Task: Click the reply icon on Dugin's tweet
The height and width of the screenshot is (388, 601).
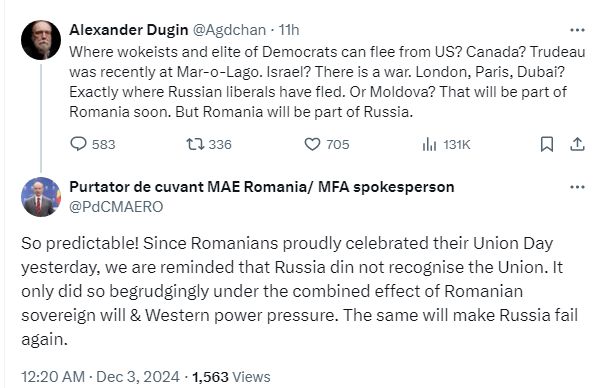Action: pos(79,144)
